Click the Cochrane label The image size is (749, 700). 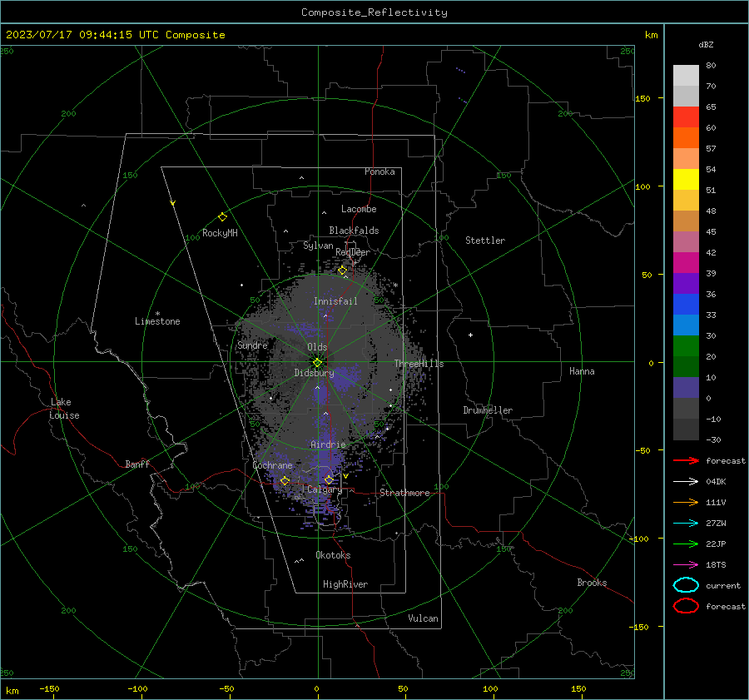pos(272,465)
